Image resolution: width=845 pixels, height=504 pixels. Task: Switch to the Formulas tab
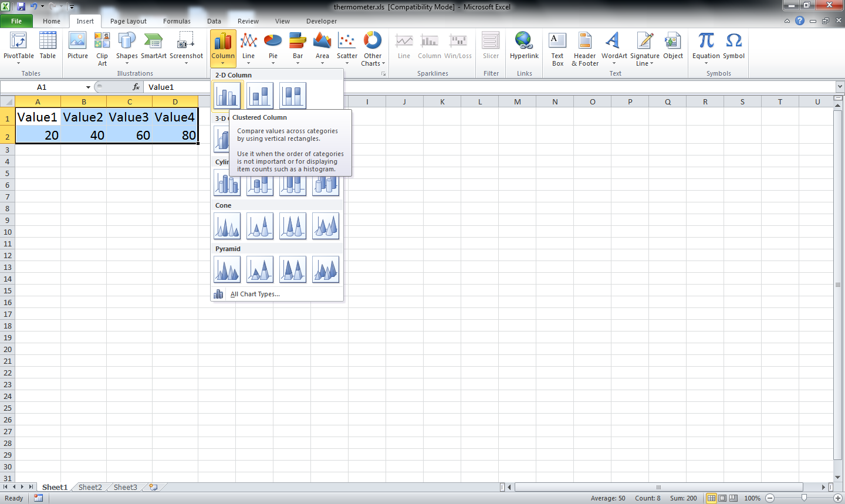177,21
